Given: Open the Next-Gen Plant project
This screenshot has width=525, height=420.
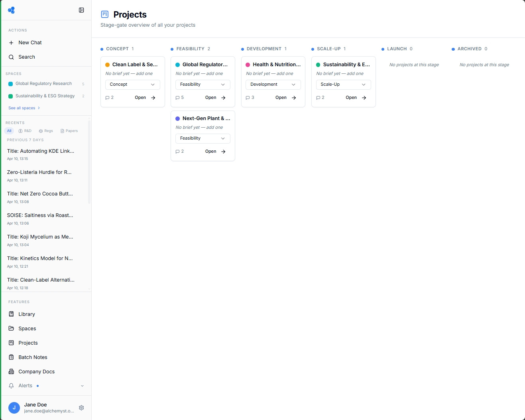Looking at the screenshot, I should coord(215,152).
